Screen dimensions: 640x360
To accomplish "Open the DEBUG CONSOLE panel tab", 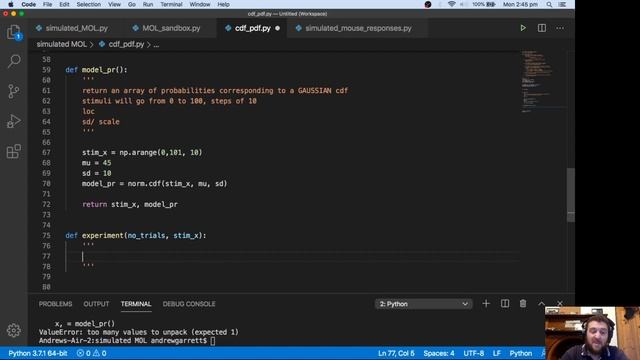I will [189, 304].
